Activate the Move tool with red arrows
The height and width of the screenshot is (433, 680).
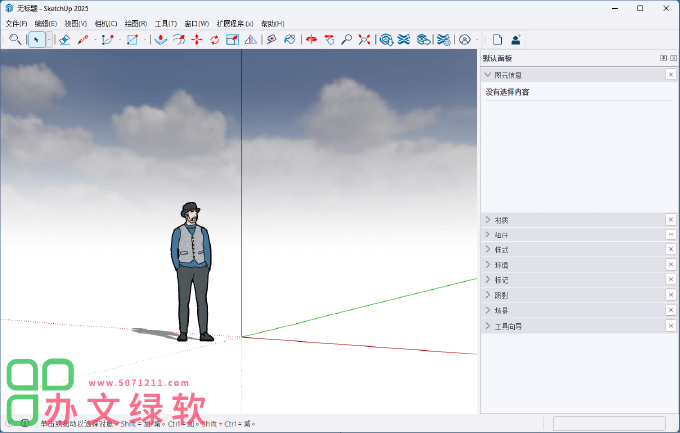(197, 40)
